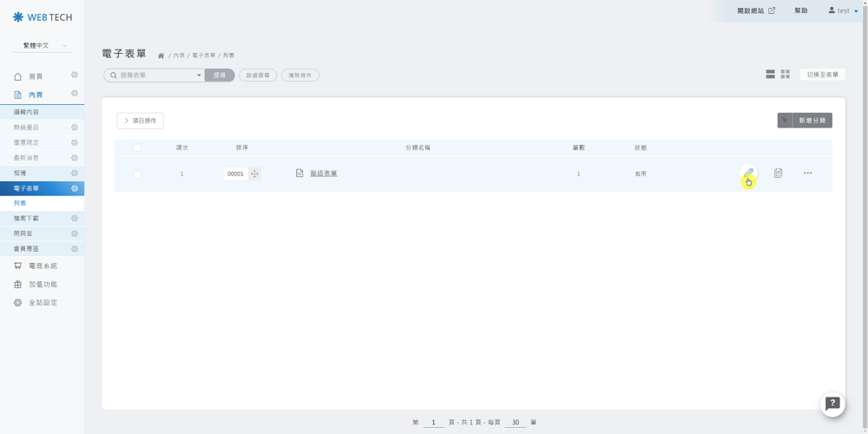The image size is (868, 434).
Task: Tick the select-all checkbox in table header
Action: (x=137, y=148)
